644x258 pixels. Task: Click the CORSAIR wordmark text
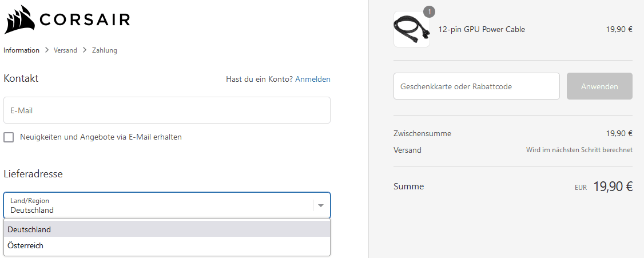point(85,21)
